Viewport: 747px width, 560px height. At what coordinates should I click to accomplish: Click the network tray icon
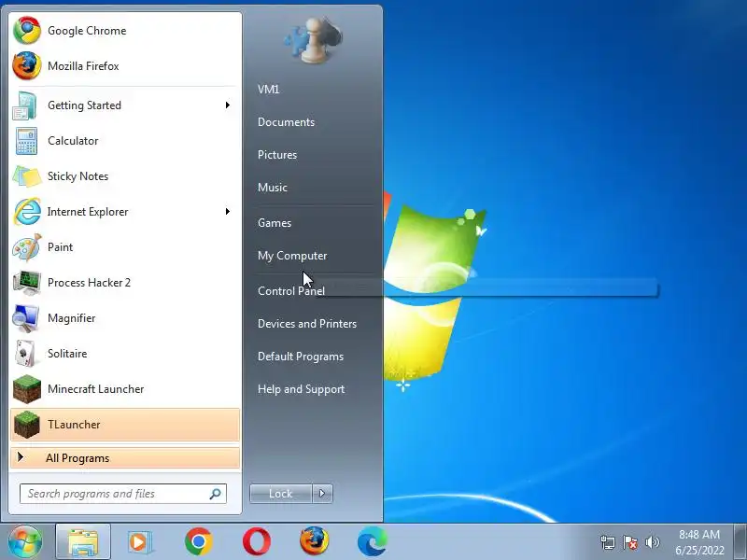click(x=608, y=542)
